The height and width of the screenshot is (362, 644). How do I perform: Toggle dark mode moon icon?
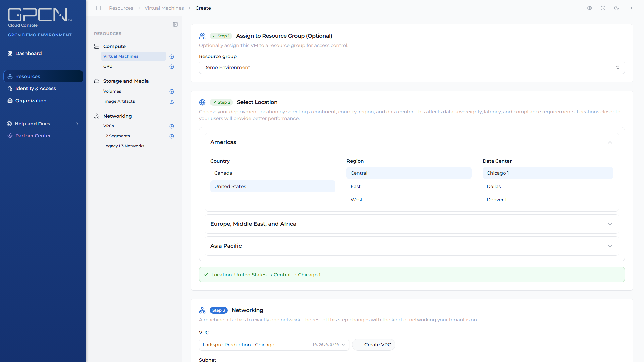[616, 8]
